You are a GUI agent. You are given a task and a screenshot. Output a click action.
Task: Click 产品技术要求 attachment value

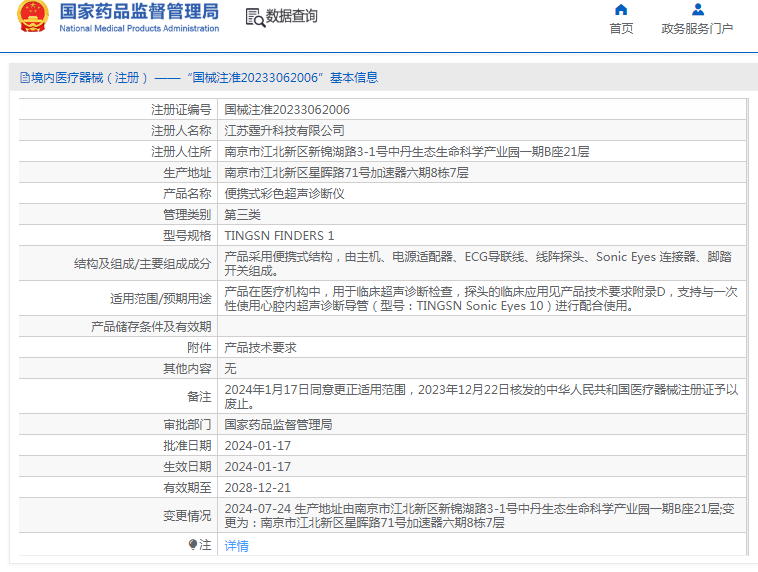[x=260, y=348]
